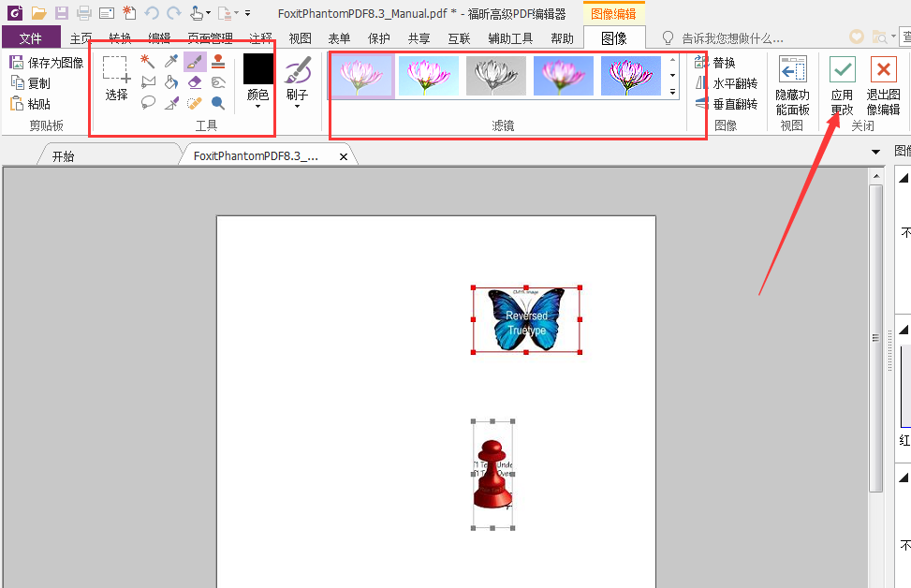
Task: Click 隐藏功能面板 hide panel button
Action: point(792,85)
